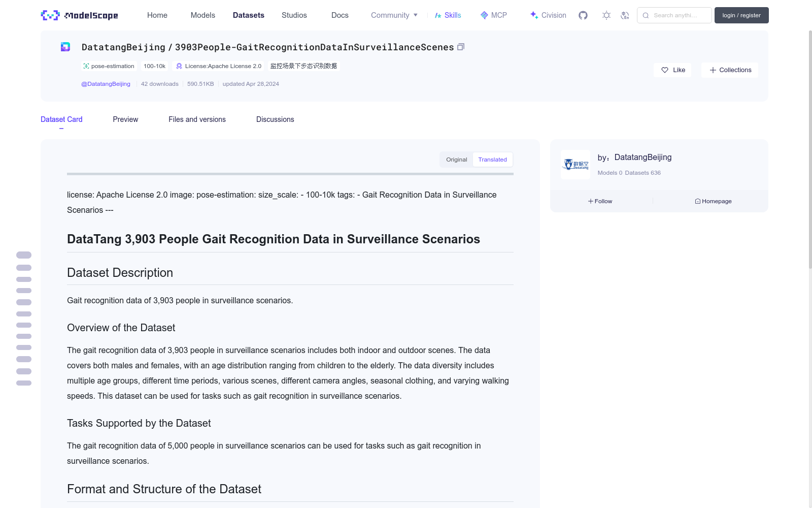The image size is (812, 508).
Task: Click DatatangBeijing name in the by panel
Action: pos(643,157)
